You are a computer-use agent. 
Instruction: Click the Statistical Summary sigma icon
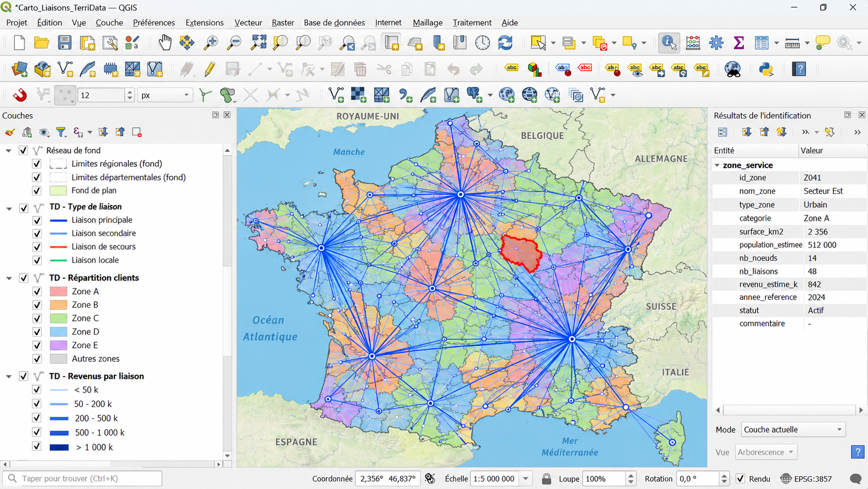click(738, 43)
